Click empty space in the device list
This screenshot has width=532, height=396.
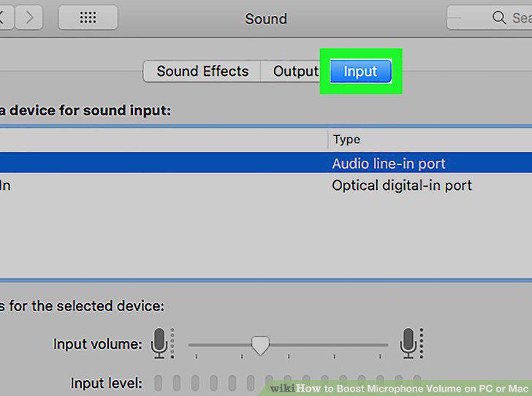(x=266, y=237)
